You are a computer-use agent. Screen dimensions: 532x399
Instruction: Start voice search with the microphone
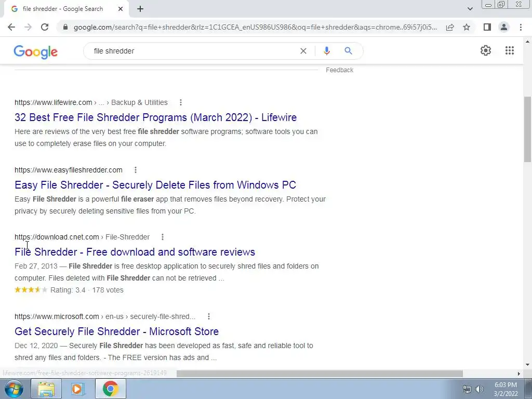click(x=326, y=51)
